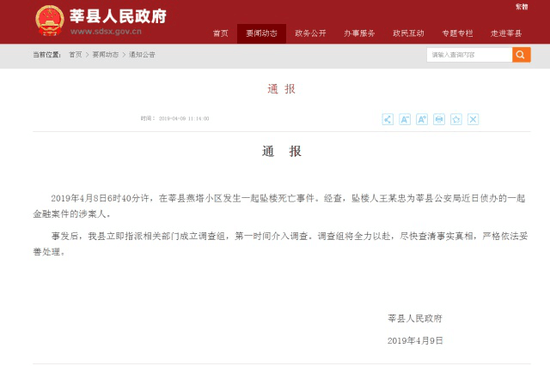
Task: Focus the search query input field
Action: coord(469,55)
